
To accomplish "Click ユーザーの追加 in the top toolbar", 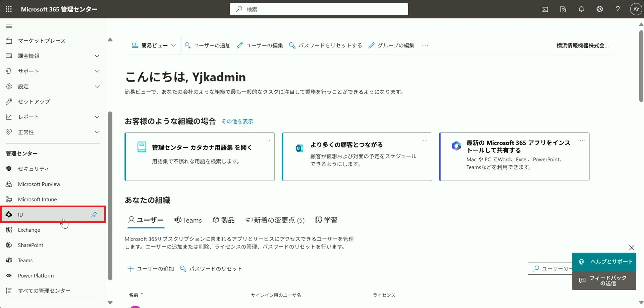I will coord(208,45).
